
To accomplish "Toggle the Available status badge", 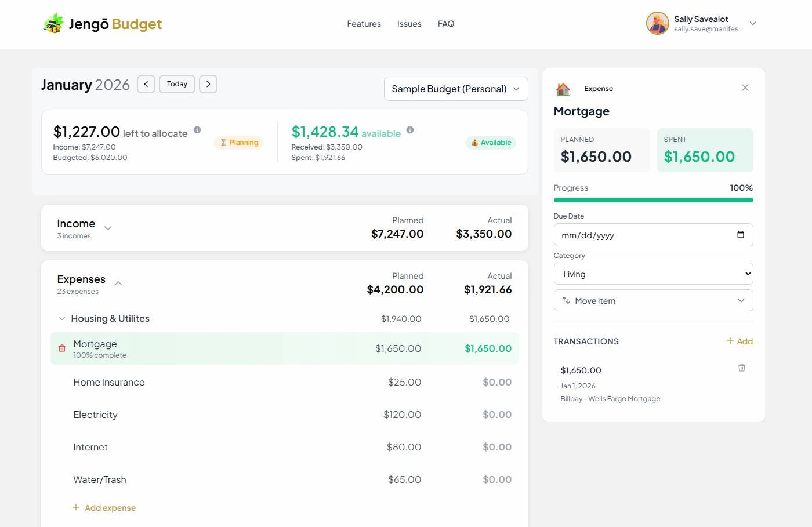I will 491,142.
